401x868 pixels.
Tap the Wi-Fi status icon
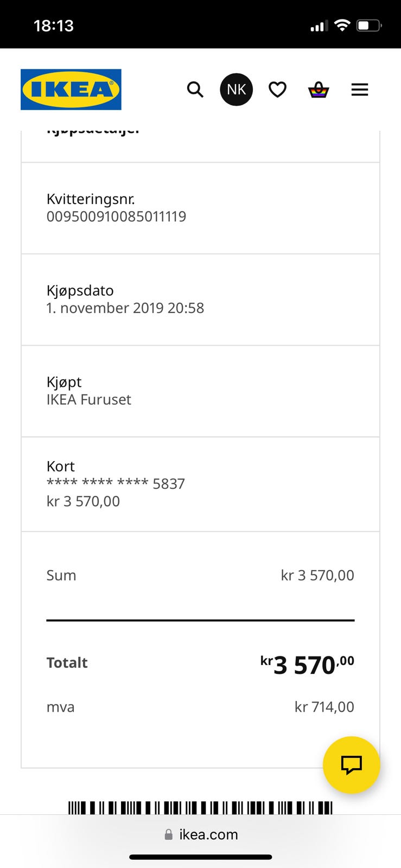pos(342,25)
